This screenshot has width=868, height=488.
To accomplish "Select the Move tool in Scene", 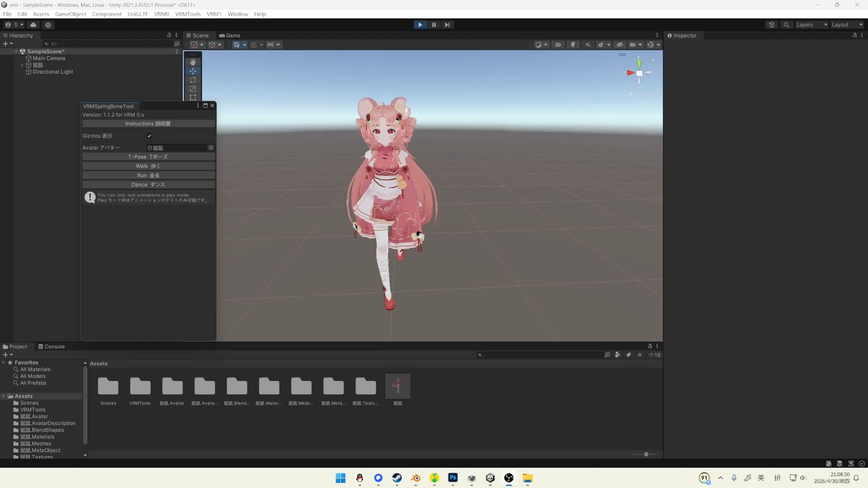I will (193, 71).
